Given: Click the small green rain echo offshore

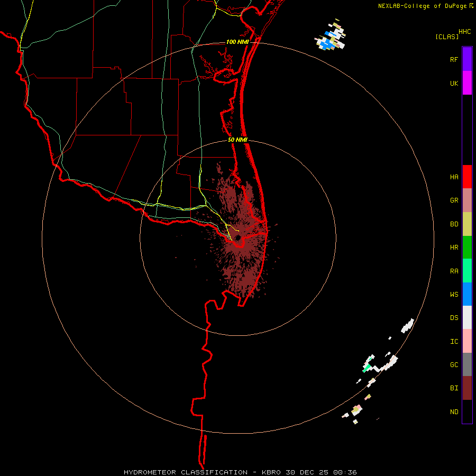Looking at the screenshot, I should click(367, 369).
